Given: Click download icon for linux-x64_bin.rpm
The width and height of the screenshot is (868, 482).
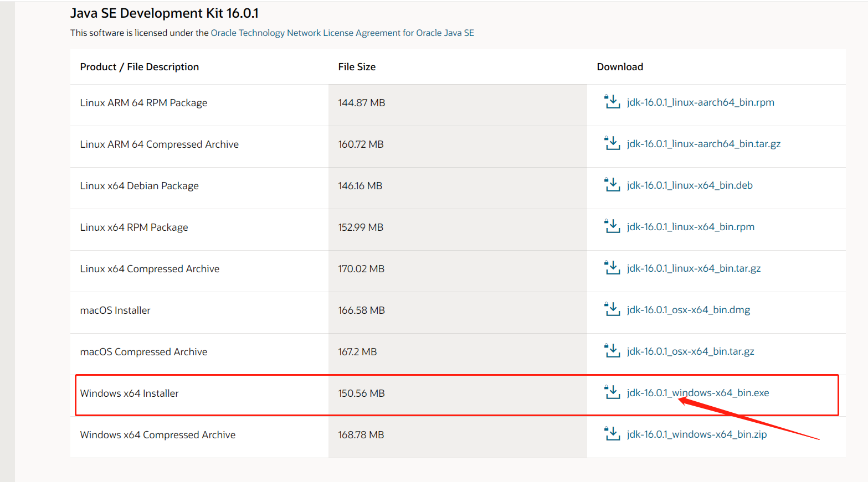Looking at the screenshot, I should point(612,226).
